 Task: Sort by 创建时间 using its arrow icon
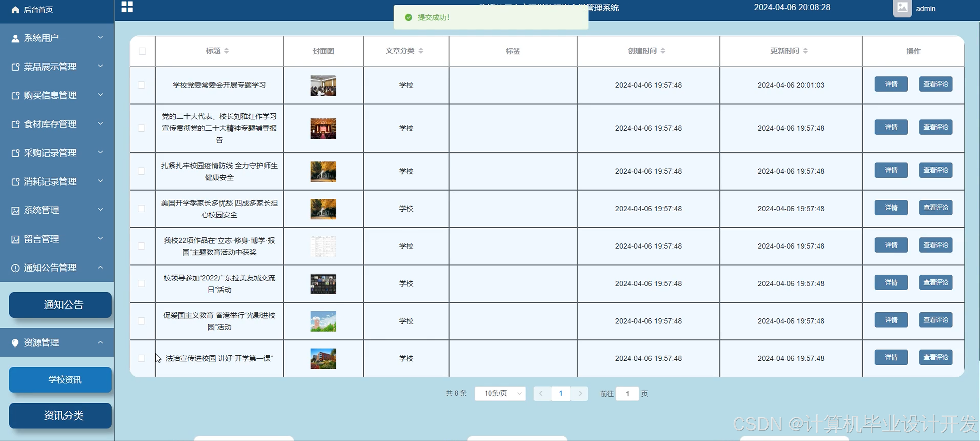[663, 51]
